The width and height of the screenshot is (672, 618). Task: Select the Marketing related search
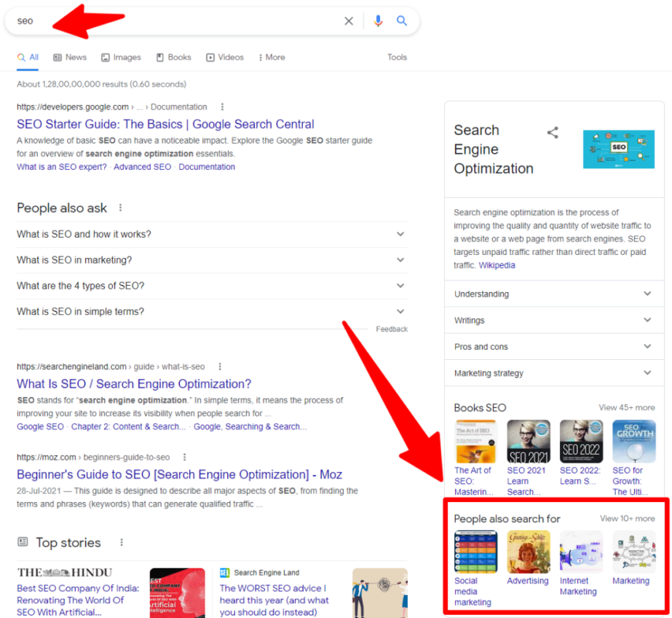634,558
